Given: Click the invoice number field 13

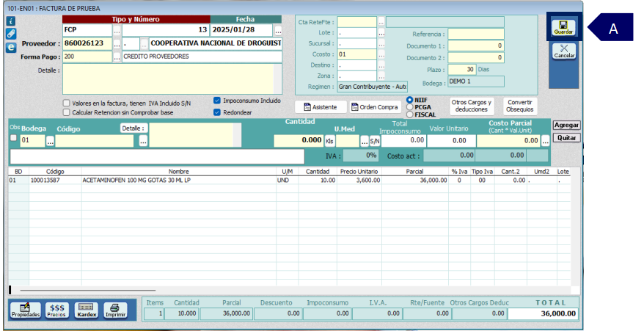Looking at the screenshot, I should (x=166, y=30).
